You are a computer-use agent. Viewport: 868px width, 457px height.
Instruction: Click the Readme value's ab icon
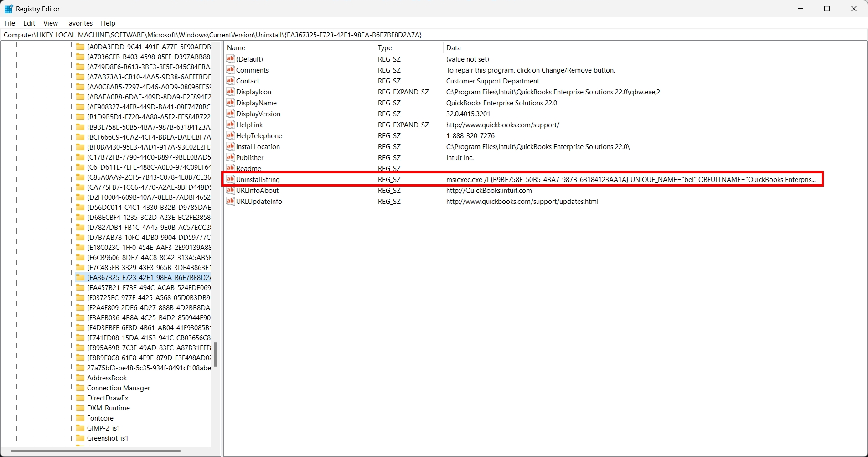click(x=230, y=168)
